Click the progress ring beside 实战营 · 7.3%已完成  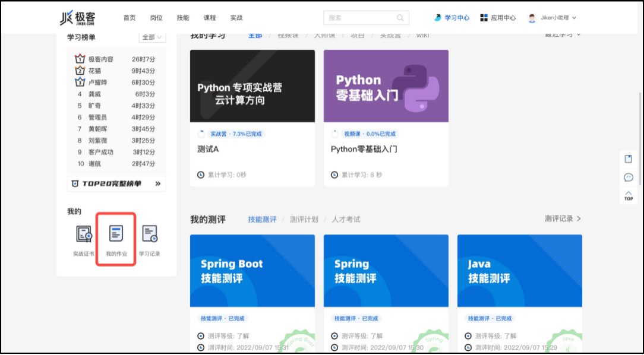tap(201, 134)
